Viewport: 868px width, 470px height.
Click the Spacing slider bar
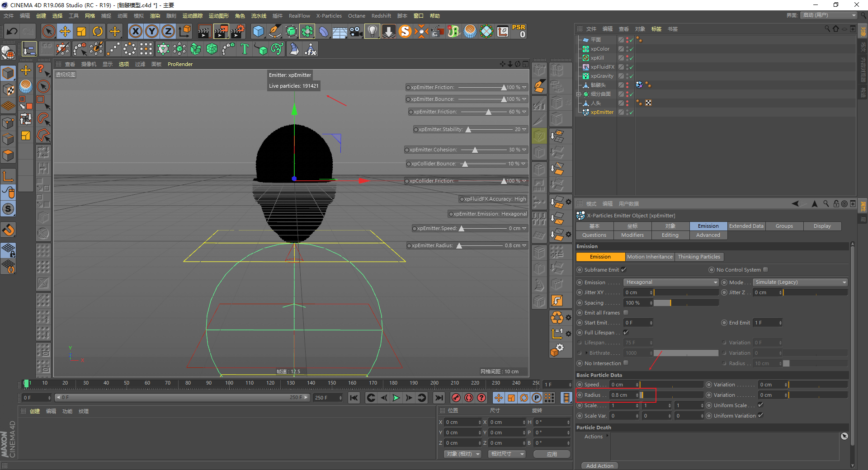pos(686,303)
